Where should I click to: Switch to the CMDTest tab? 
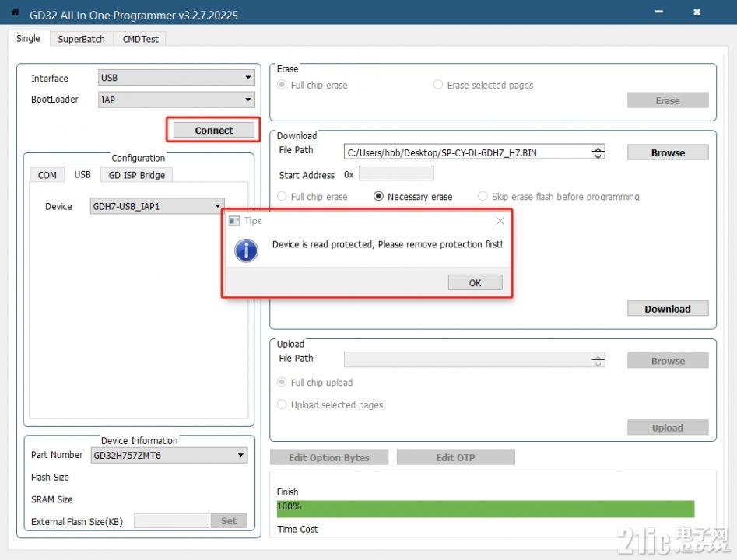pos(141,39)
